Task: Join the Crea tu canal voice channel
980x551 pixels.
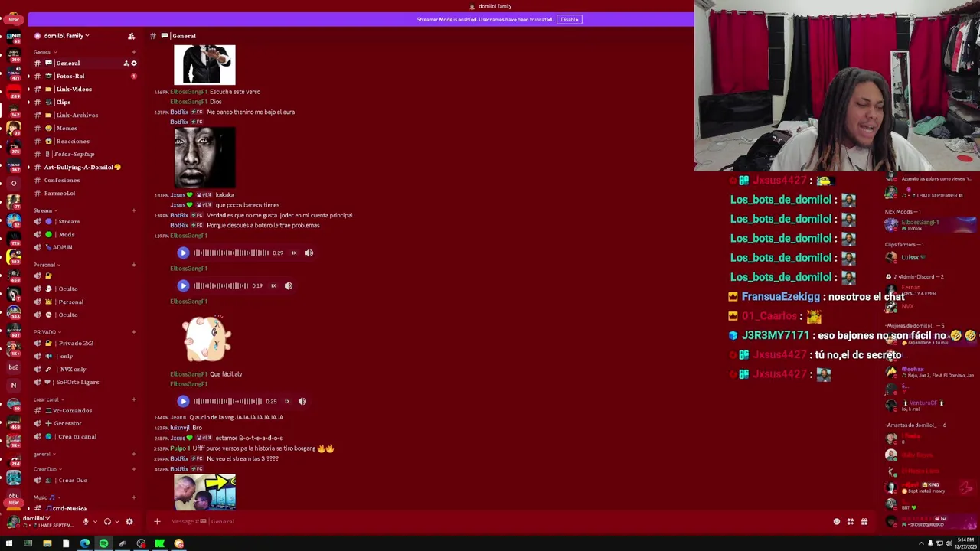Action: pyautogui.click(x=77, y=436)
